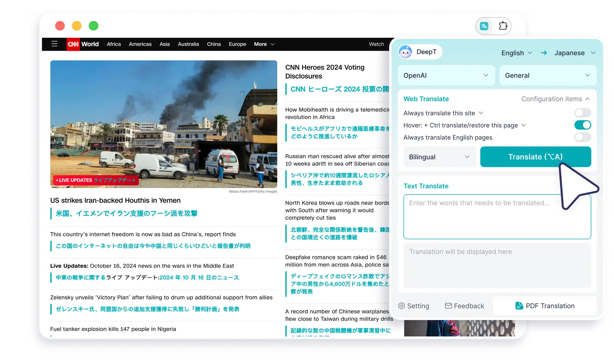Click the DeepT mascot avatar
The height and width of the screenshot is (364, 614).
[x=405, y=52]
